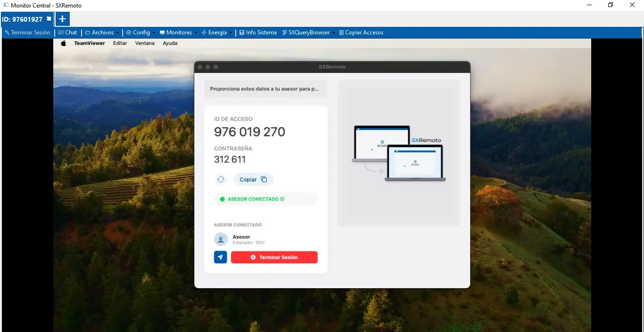Click the ASESOR CONECTADO status pill
Viewport: 644px width, 332px height.
pos(266,199)
